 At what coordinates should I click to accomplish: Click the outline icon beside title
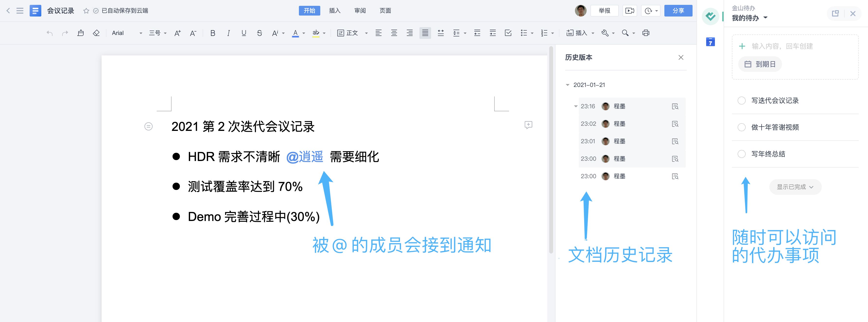pyautogui.click(x=149, y=126)
